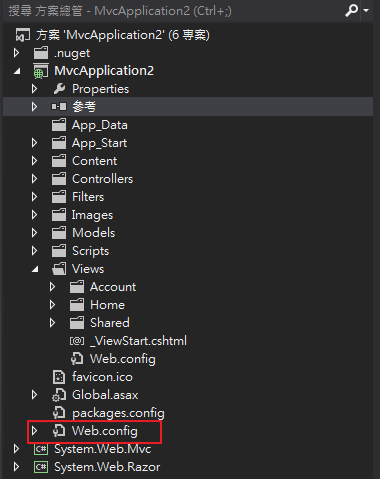The width and height of the screenshot is (380, 479).
Task: Click the search magnifier icon
Action: pos(351,10)
